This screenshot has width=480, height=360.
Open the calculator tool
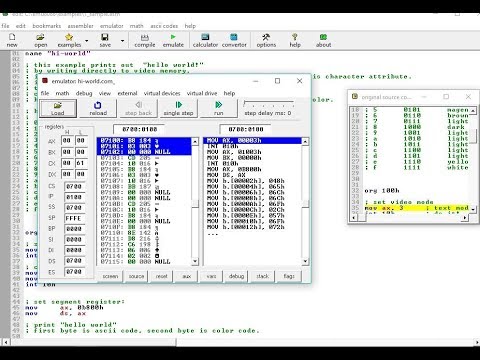(x=205, y=40)
